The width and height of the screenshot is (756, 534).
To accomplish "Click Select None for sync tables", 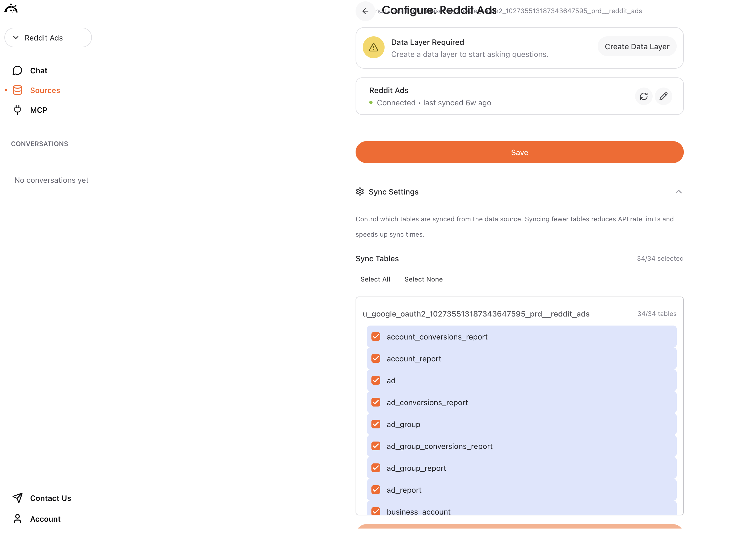I will [x=423, y=279].
